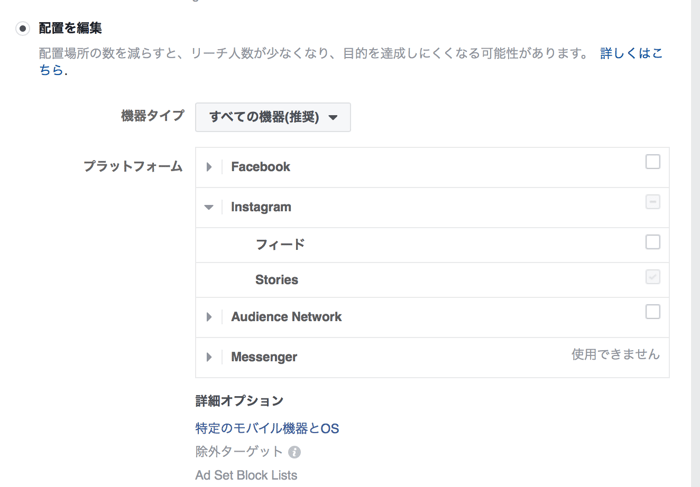Image resolution: width=700 pixels, height=487 pixels.
Task: Click the Stories label
Action: coord(277,280)
